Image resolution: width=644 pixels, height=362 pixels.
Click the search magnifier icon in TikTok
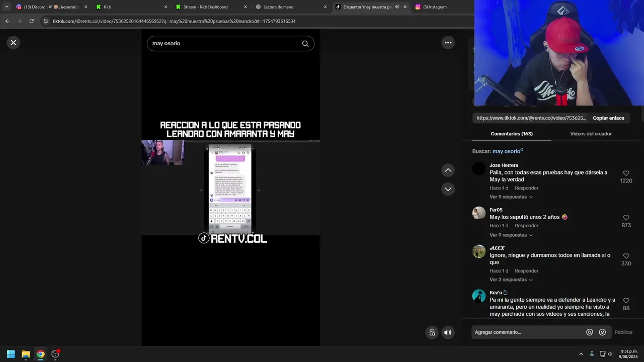point(305,44)
